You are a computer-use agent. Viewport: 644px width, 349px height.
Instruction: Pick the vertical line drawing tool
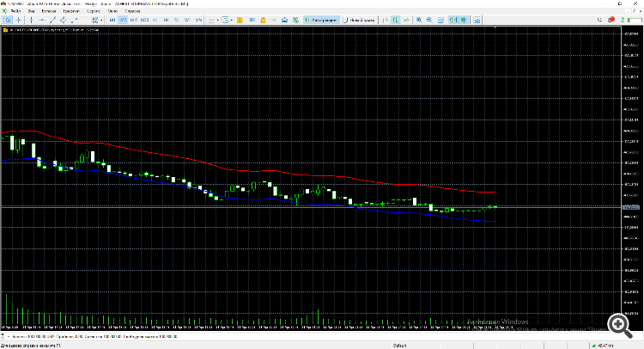pyautogui.click(x=31, y=20)
